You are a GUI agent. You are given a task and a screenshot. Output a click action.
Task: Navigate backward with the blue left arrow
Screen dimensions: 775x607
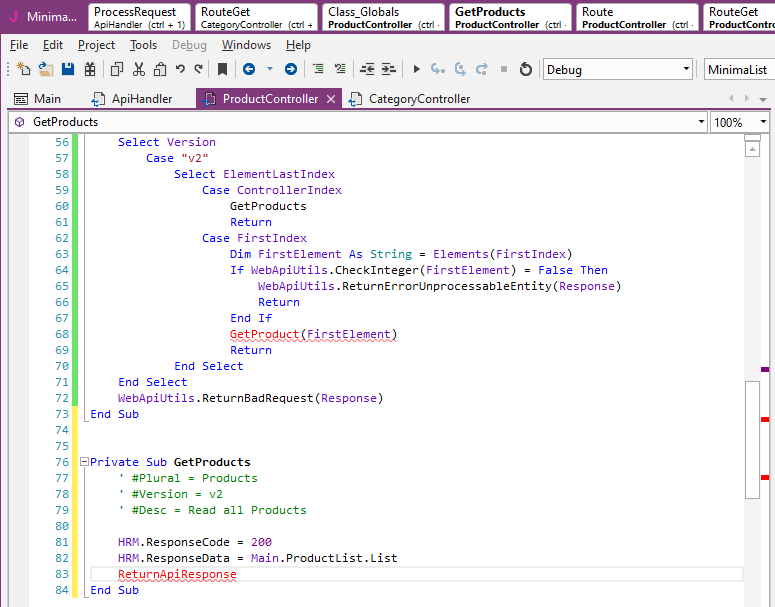coord(249,69)
